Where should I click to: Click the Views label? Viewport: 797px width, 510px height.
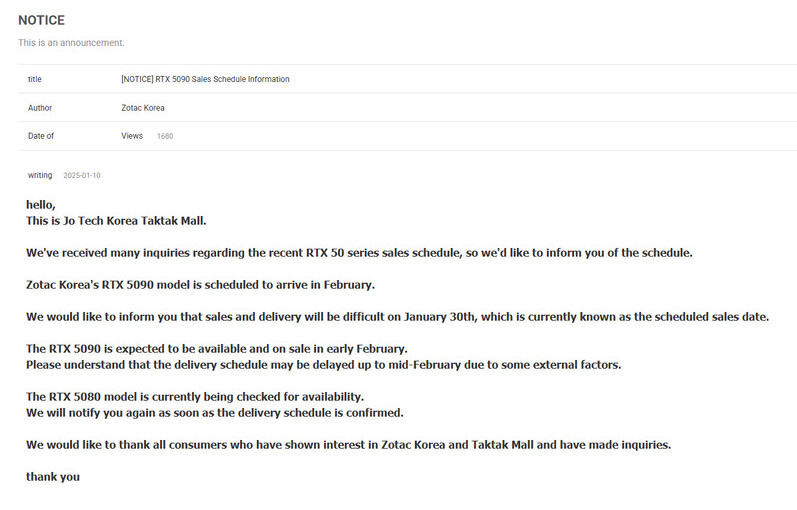click(x=132, y=136)
